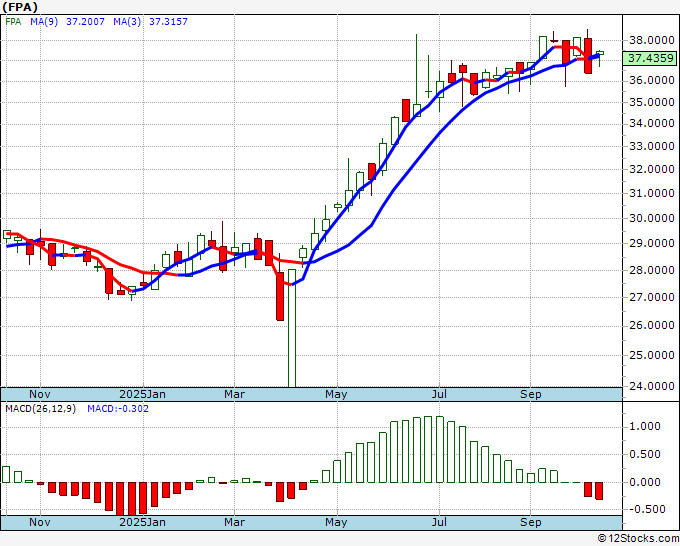Click Nov on the bottom MACD date axis
This screenshot has width=680, height=546.
coord(40,522)
